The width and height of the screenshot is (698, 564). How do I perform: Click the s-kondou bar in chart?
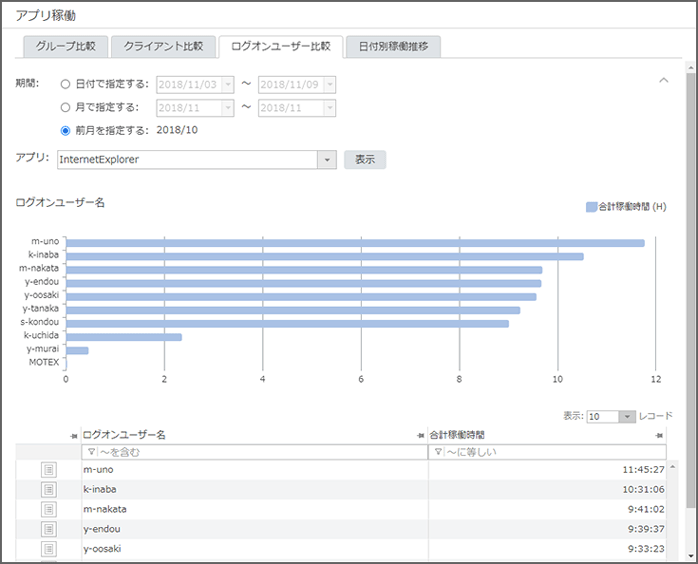pos(288,324)
